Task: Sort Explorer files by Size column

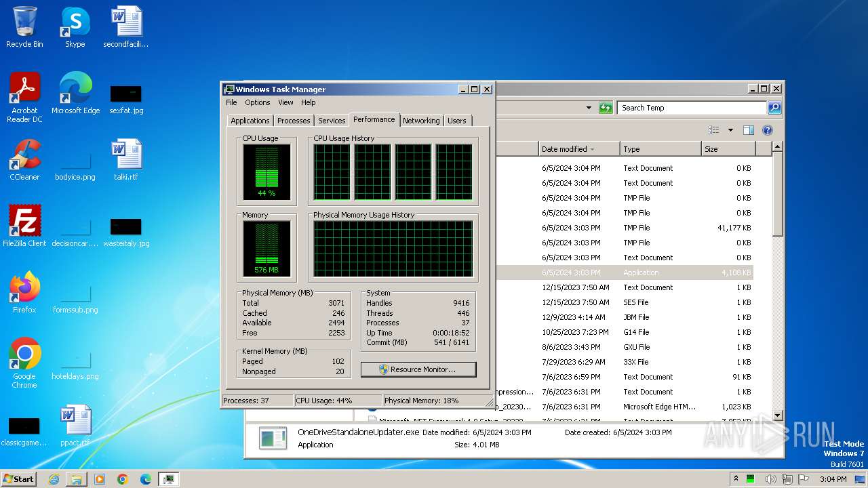Action: click(x=728, y=149)
